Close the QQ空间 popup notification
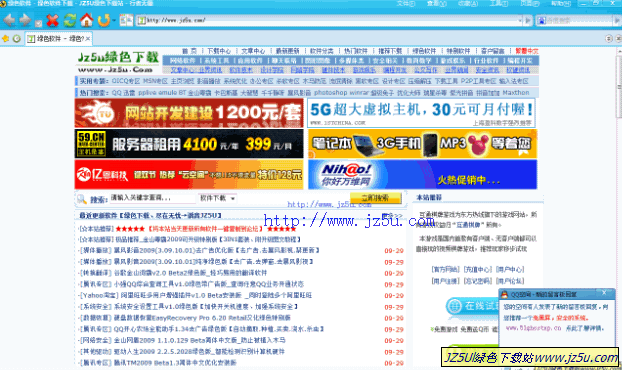This screenshot has height=370, width=622. coord(604,293)
